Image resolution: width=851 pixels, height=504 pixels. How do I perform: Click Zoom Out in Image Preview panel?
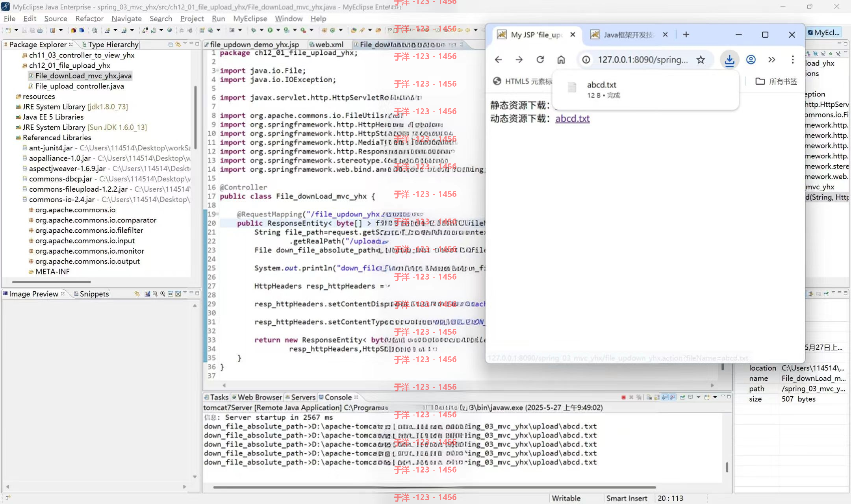155,294
